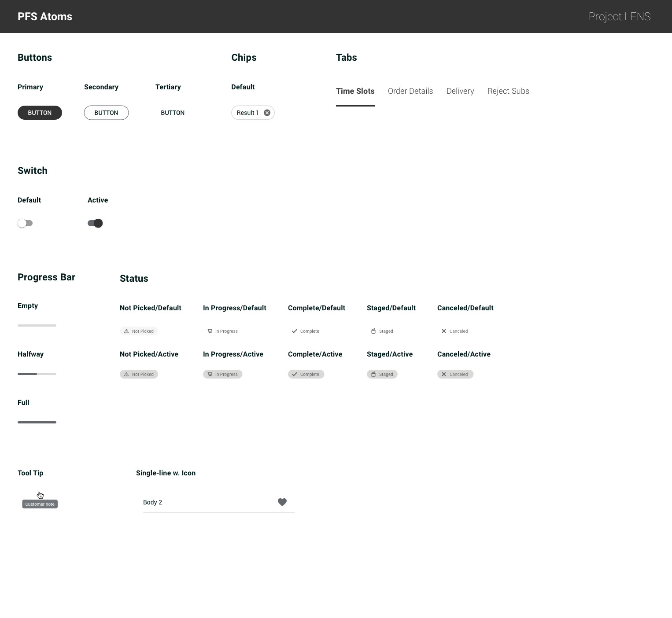This screenshot has height=618, width=672.
Task: Click the 'In Progress/Default' label
Action: [x=235, y=308]
